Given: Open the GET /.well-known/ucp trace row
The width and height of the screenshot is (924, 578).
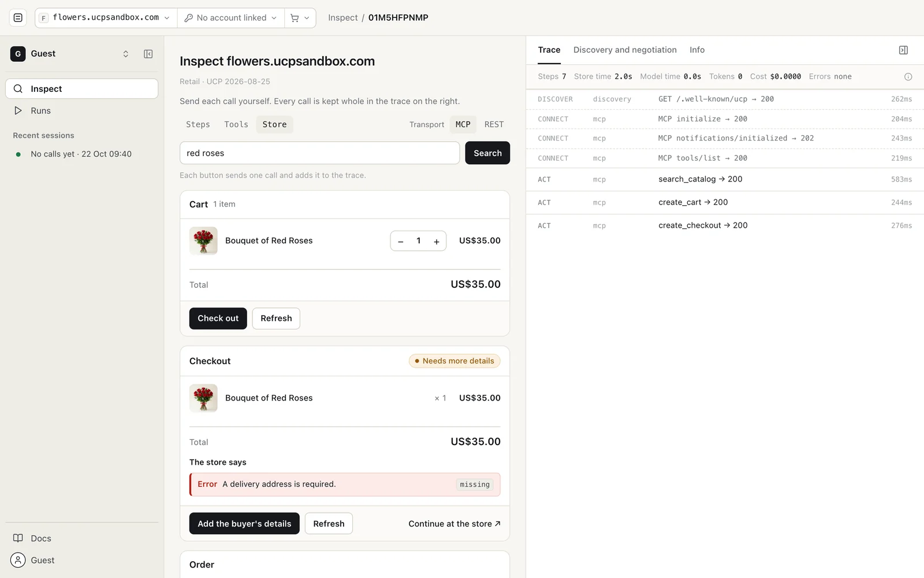Looking at the screenshot, I should pyautogui.click(x=725, y=99).
